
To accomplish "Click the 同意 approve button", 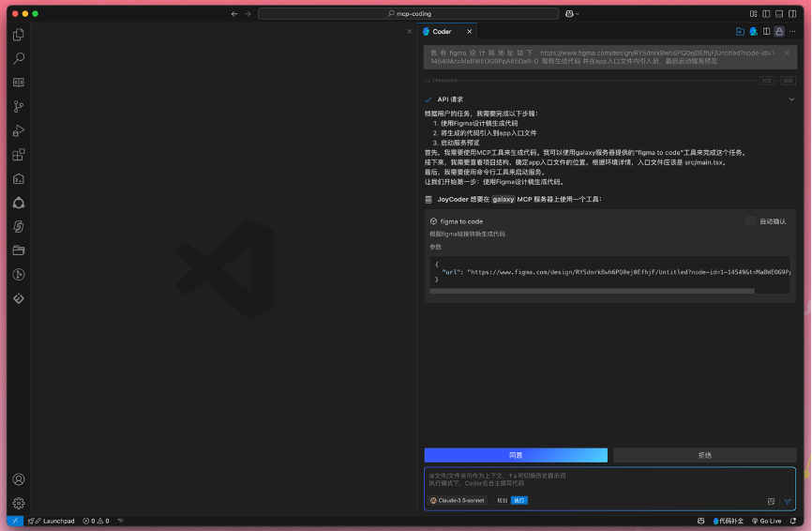I will 516,455.
